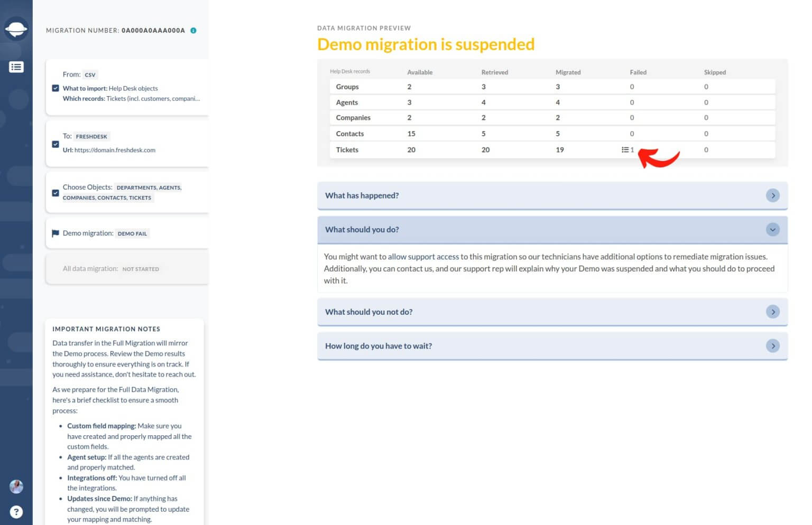The height and width of the screenshot is (525, 812).
Task: Click the info icon beside the migration number
Action: click(193, 31)
